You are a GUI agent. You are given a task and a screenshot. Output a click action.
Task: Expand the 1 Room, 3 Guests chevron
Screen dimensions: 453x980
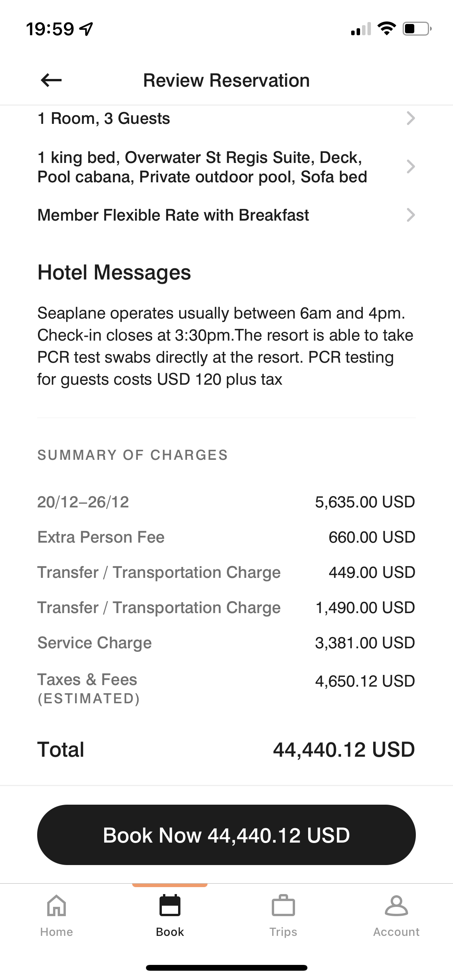point(411,118)
